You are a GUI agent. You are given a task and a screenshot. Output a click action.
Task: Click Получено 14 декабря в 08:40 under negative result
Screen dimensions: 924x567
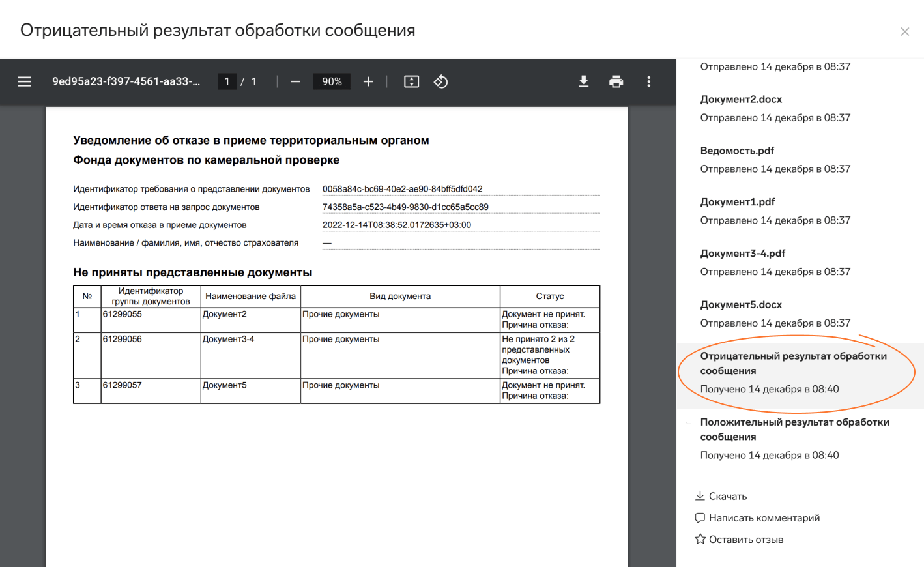770,389
